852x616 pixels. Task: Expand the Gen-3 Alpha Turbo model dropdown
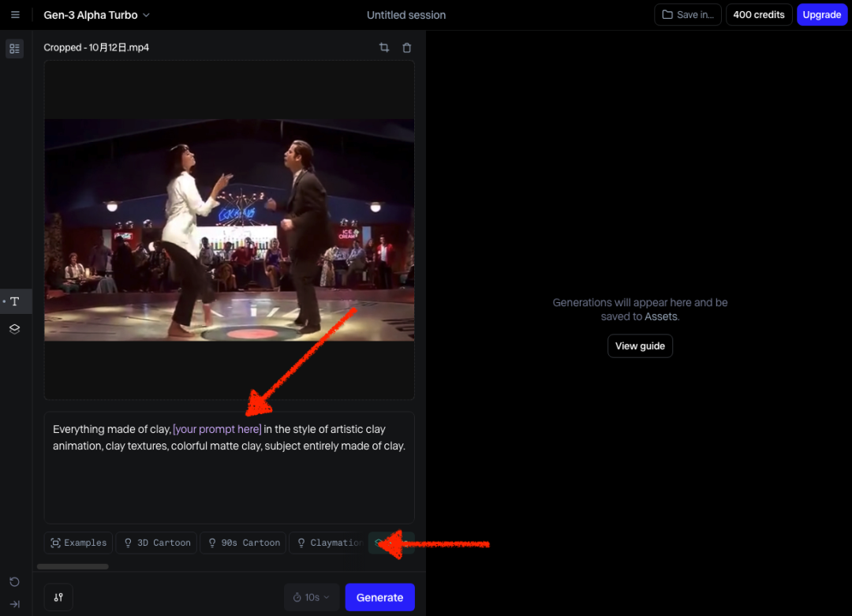(x=97, y=15)
